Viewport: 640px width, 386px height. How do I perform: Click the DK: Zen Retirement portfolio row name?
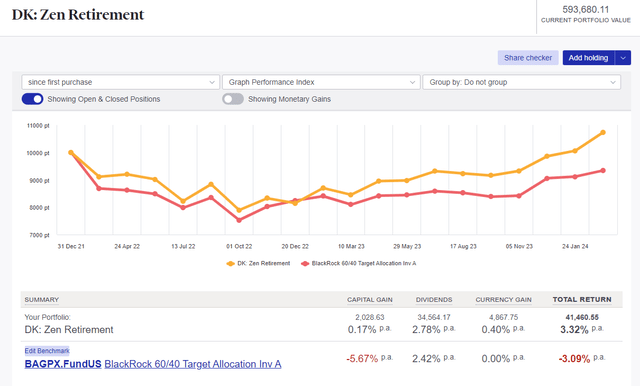pos(69,330)
